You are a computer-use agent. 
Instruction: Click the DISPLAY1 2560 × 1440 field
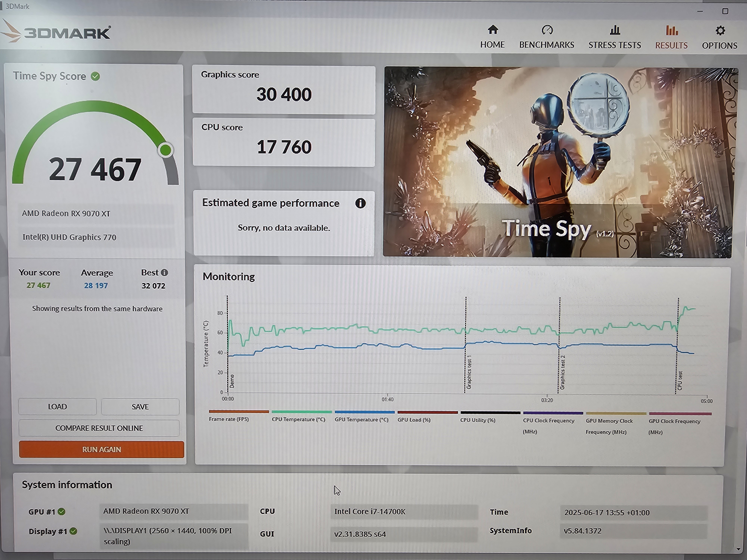pos(174,536)
